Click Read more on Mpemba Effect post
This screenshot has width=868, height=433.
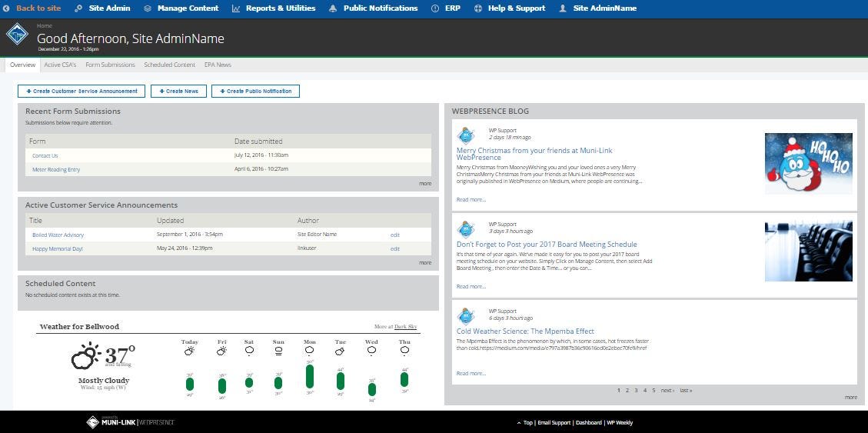point(471,373)
